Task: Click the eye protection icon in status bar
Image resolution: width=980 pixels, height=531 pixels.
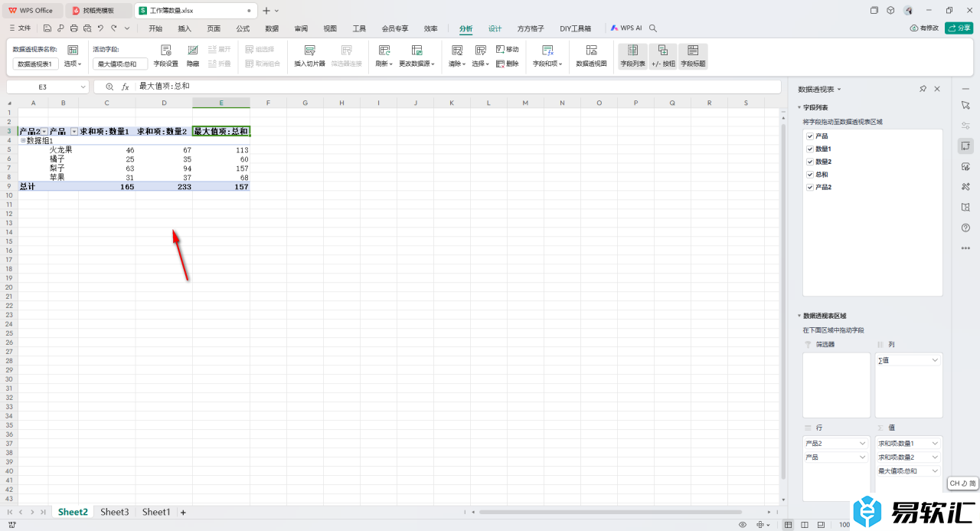Action: click(x=743, y=525)
